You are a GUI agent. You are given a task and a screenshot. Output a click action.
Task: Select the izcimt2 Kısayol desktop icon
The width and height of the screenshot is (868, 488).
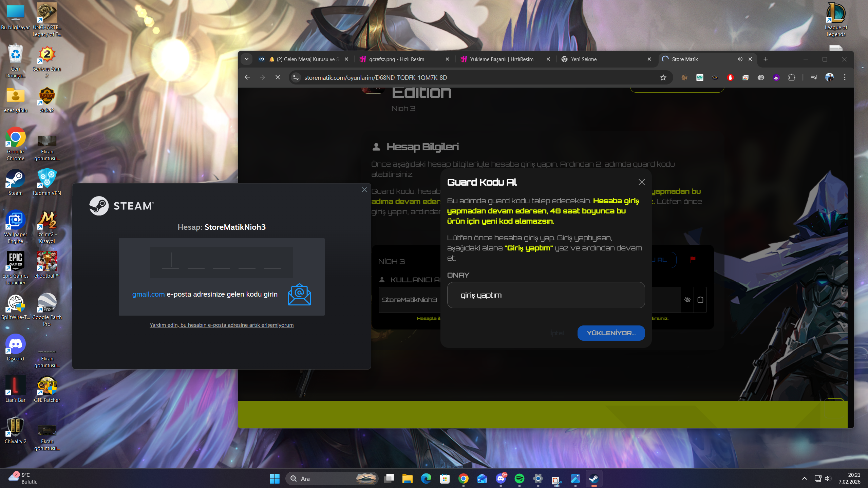[x=47, y=227]
